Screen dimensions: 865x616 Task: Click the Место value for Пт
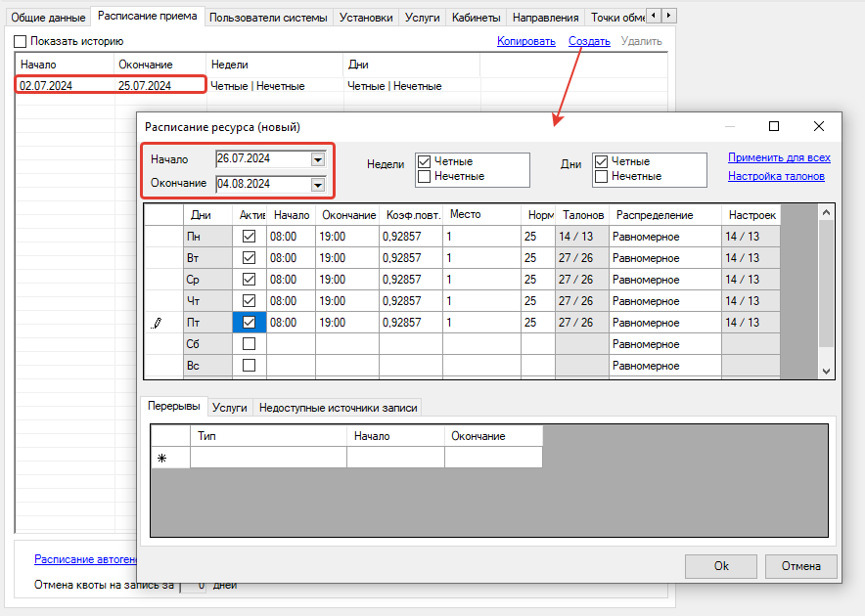[x=481, y=323]
